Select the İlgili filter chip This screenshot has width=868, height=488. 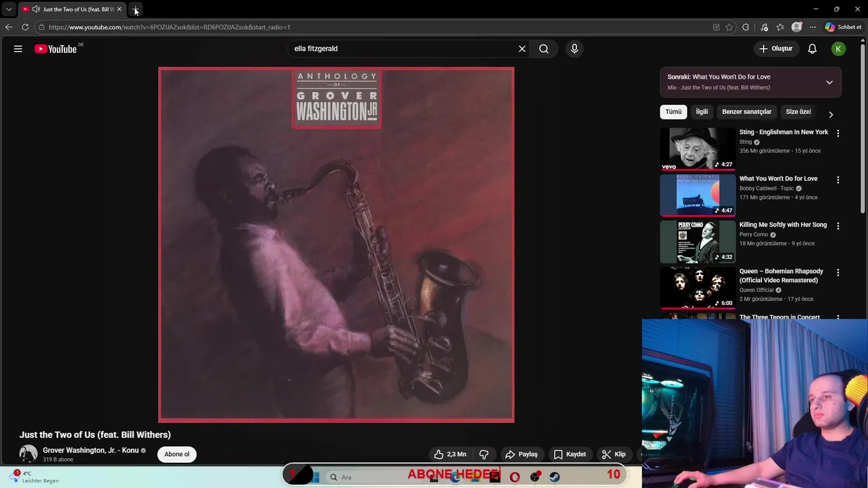[702, 112]
